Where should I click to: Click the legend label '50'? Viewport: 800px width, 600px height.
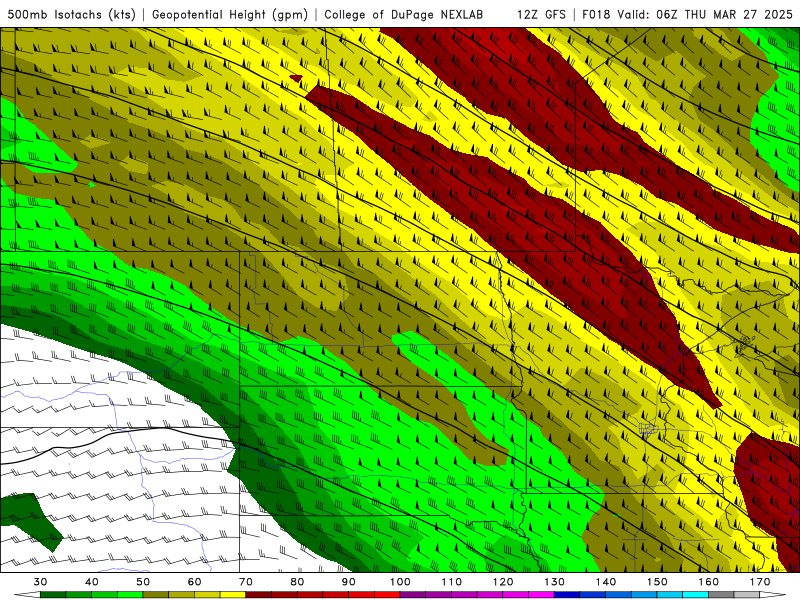(x=143, y=582)
